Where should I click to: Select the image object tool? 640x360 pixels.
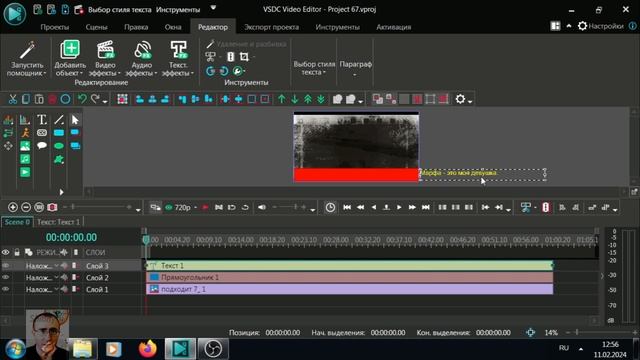[25, 146]
